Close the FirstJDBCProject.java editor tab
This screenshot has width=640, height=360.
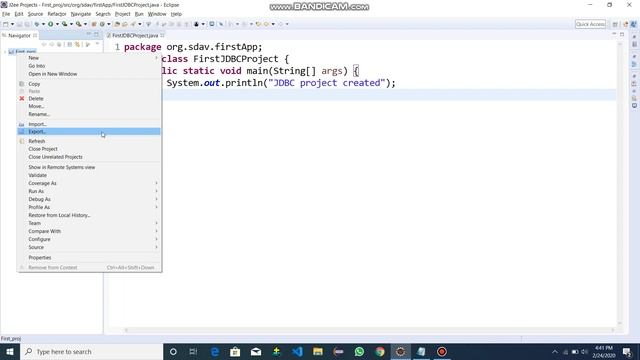162,36
